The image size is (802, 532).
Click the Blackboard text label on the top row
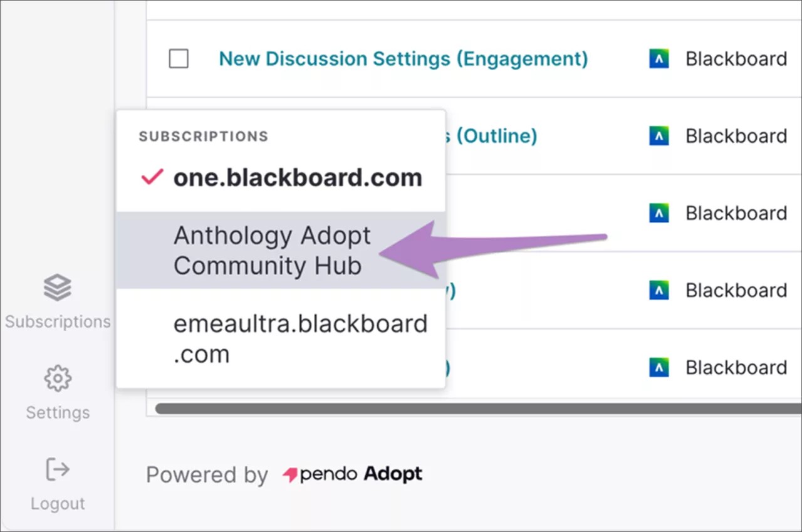point(736,58)
